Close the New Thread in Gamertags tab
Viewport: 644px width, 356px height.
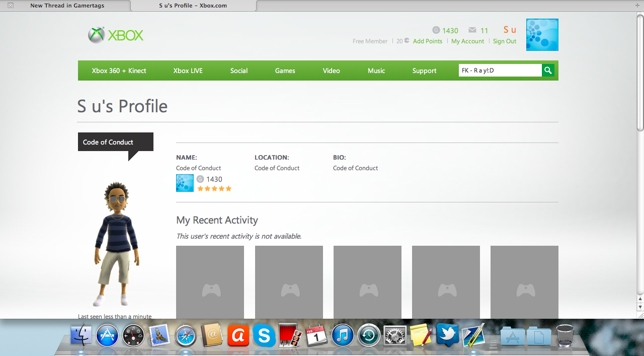click(10, 6)
